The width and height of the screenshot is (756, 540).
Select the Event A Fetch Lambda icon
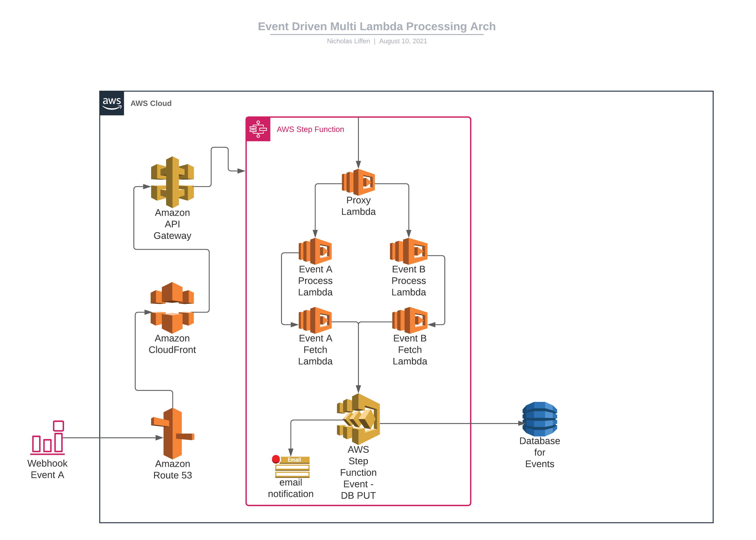pyautogui.click(x=315, y=321)
